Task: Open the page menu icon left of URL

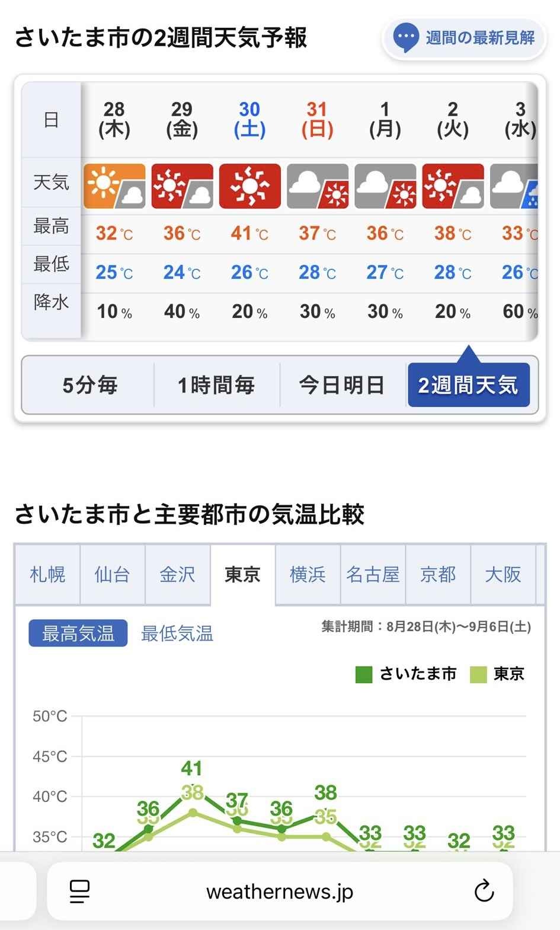Action: coord(79,891)
